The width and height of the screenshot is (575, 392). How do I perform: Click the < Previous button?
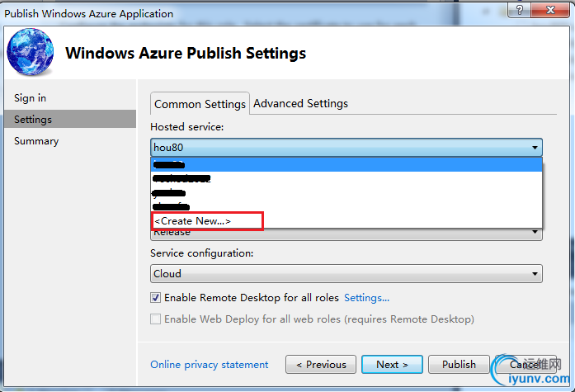[321, 365]
